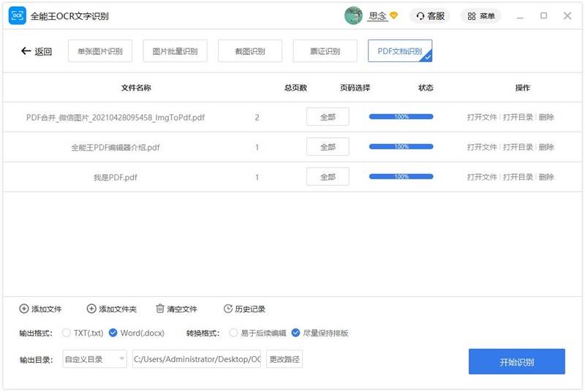Delete the ImgToPdf.pdf row with 删除
Viewport: 585px width, 392px height.
pos(546,117)
